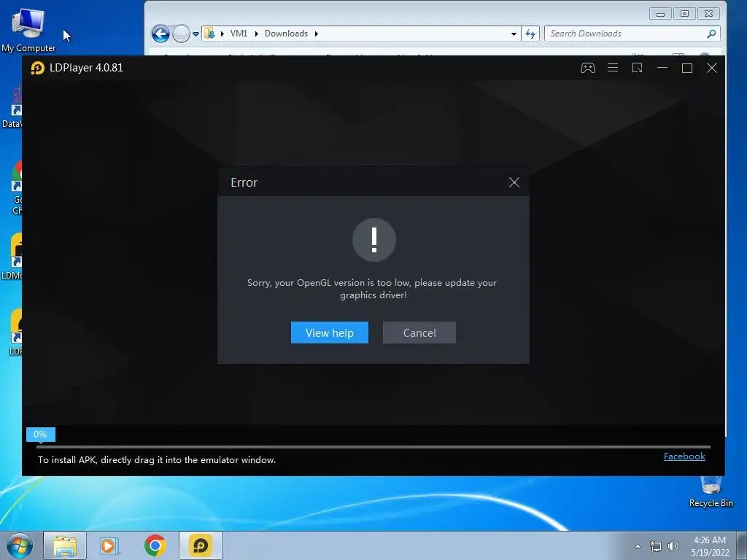
Task: Close the LDPlayer window
Action: (x=712, y=68)
